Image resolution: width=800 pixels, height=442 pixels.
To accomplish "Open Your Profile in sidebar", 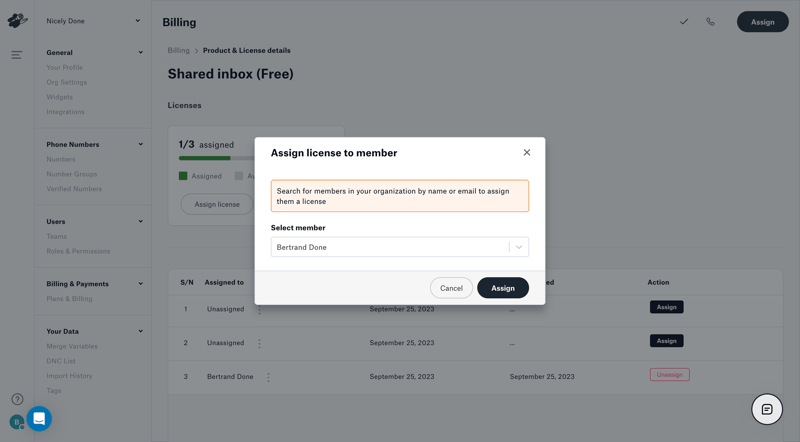I will [64, 67].
